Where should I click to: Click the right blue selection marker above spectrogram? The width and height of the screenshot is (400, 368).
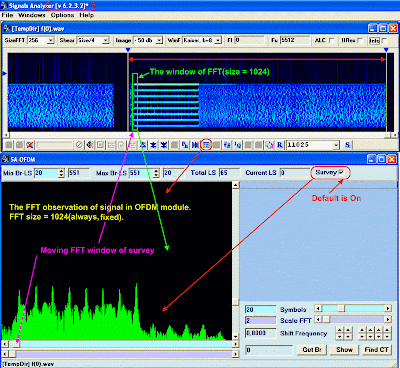click(x=386, y=50)
